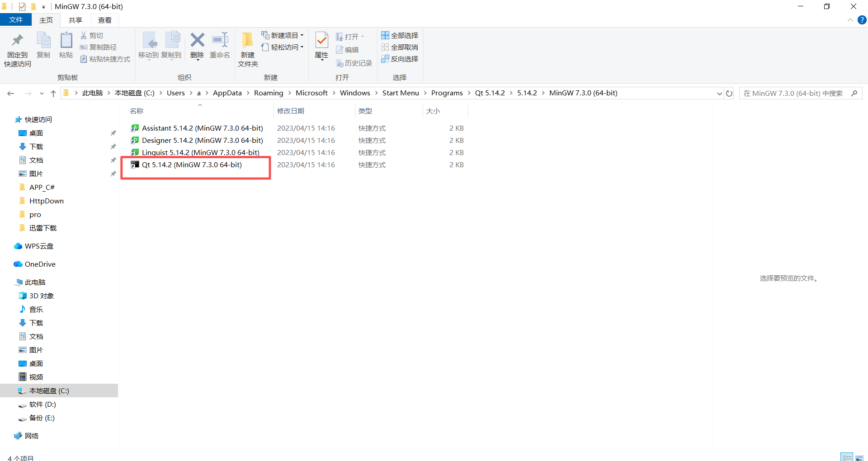
Task: Switch to details view in status bar
Action: (x=847, y=457)
